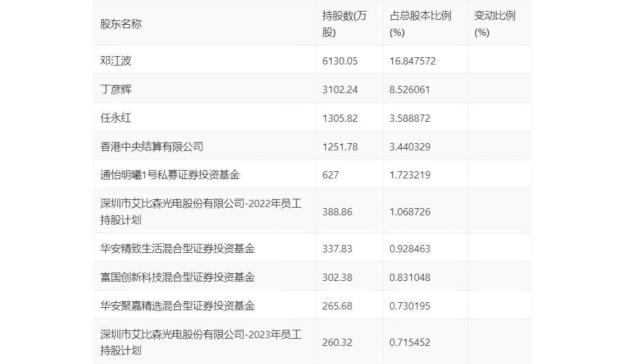Select percentage 16.847572

tap(413, 61)
